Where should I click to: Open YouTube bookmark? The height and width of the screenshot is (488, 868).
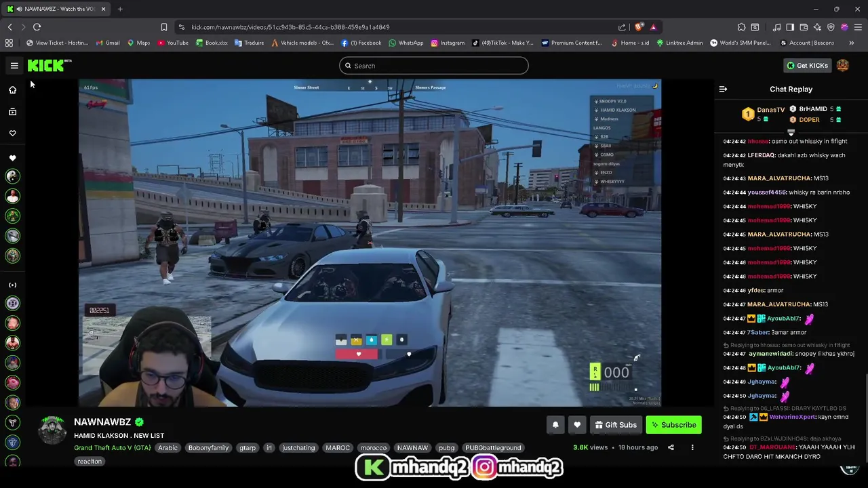pyautogui.click(x=172, y=43)
